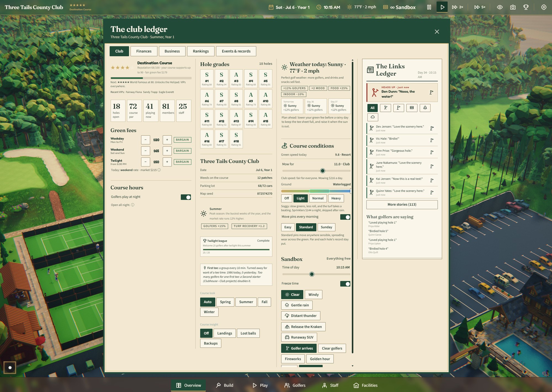
Task: Set game speed to 5× fast forward
Action: [480, 7]
